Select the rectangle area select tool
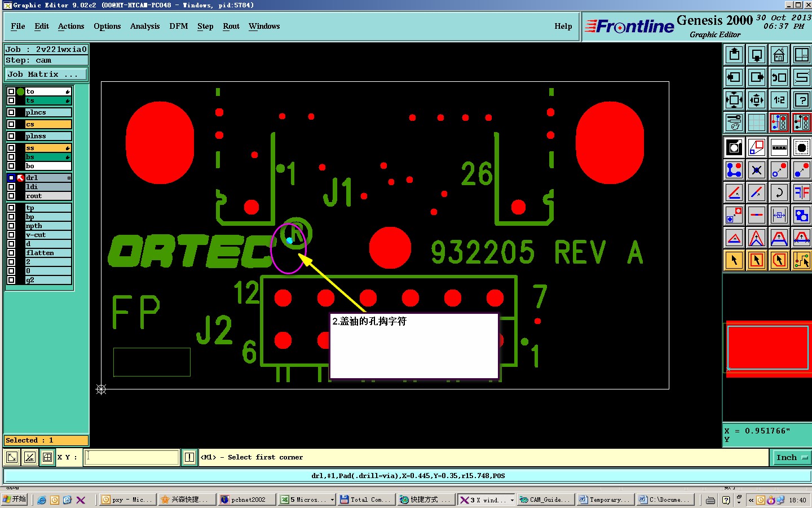This screenshot has width=812, height=508. tap(757, 260)
